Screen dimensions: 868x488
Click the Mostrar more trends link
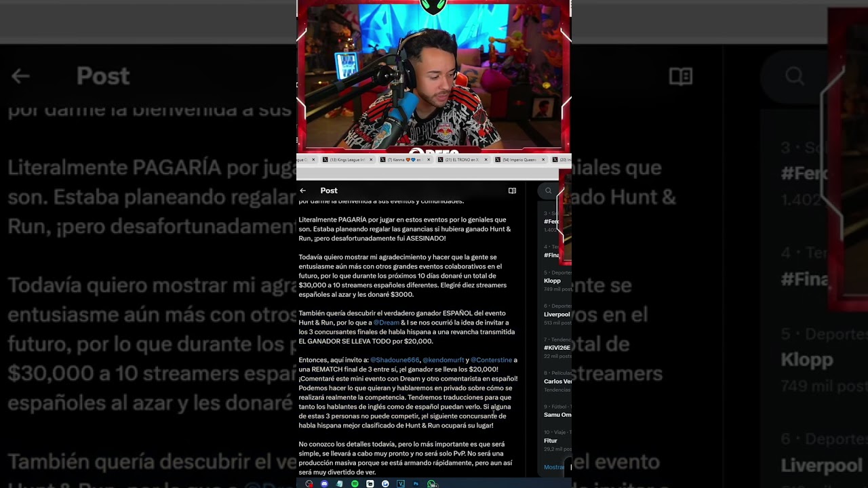pyautogui.click(x=554, y=467)
